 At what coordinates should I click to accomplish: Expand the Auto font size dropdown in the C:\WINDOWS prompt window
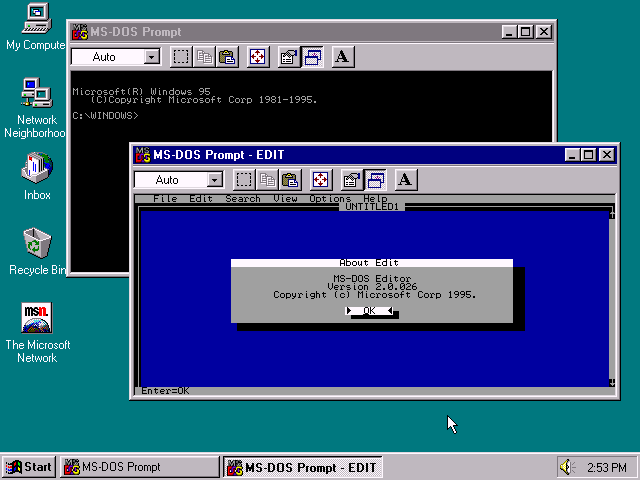tap(152, 57)
